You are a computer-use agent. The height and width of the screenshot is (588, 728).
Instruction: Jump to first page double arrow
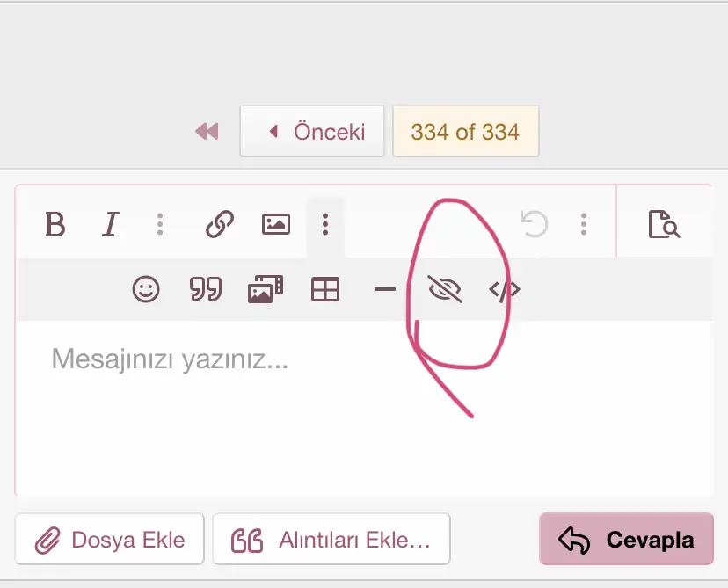(207, 132)
